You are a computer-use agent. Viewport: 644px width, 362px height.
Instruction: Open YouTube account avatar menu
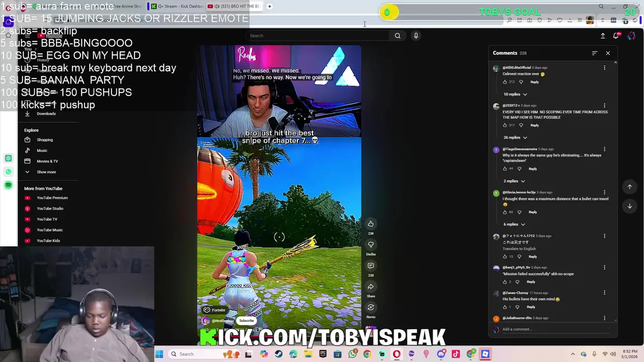tap(631, 36)
